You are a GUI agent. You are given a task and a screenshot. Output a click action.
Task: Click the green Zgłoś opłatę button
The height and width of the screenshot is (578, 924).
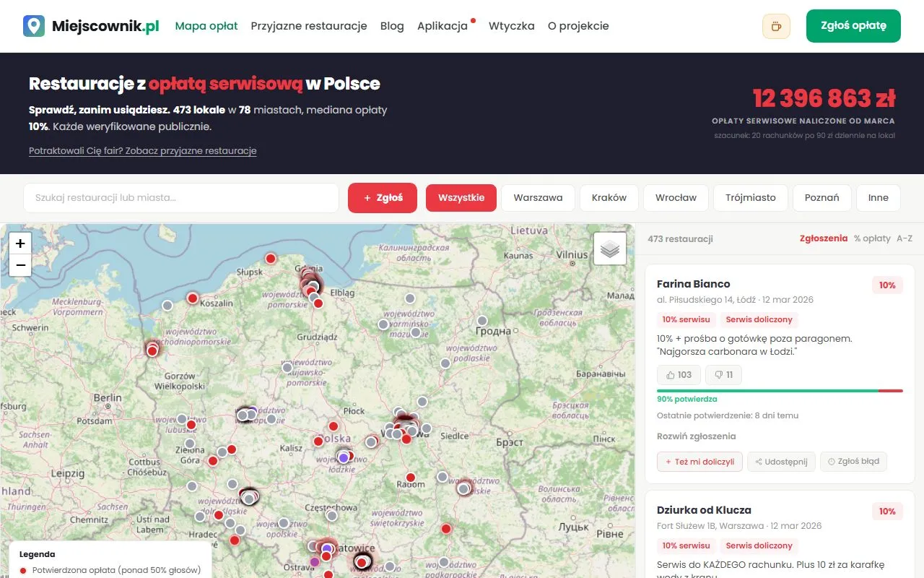[853, 26]
